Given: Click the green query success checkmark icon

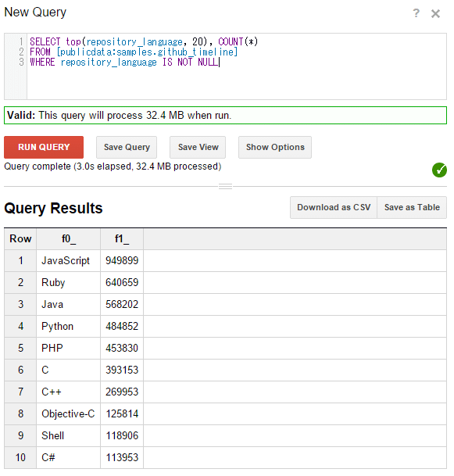Looking at the screenshot, I should coord(439,170).
